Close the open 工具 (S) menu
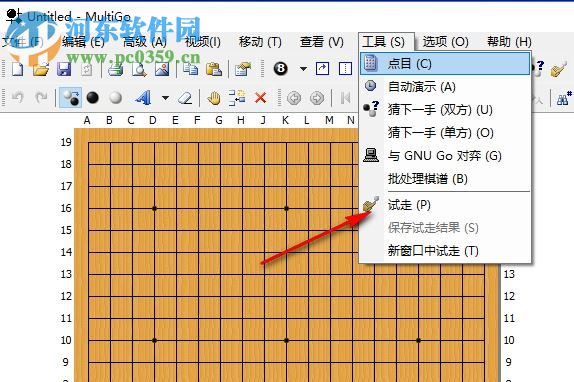574x382 pixels. pyautogui.click(x=384, y=42)
